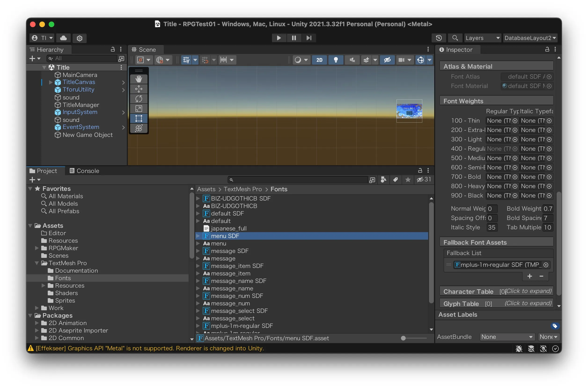Image resolution: width=588 pixels, height=388 pixels.
Task: Open Inspector panel kebab menu
Action: [x=555, y=49]
